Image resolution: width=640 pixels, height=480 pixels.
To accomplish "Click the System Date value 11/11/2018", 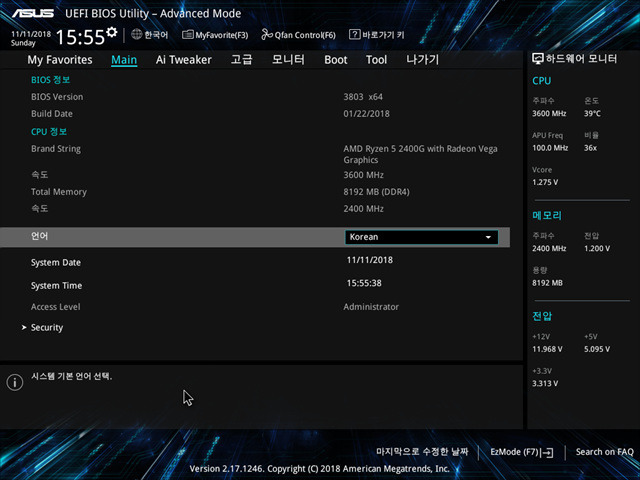I will (370, 260).
